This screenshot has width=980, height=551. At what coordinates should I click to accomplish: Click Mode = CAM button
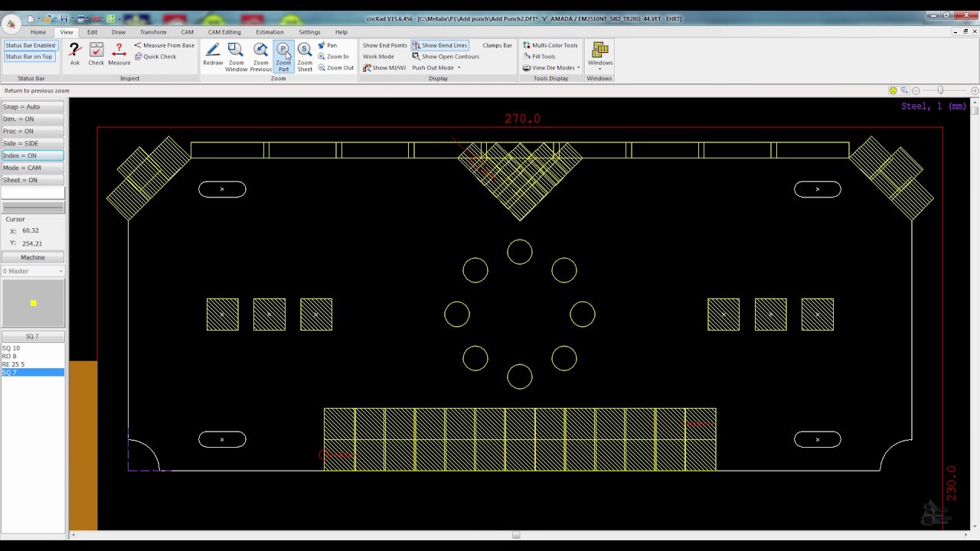click(33, 168)
